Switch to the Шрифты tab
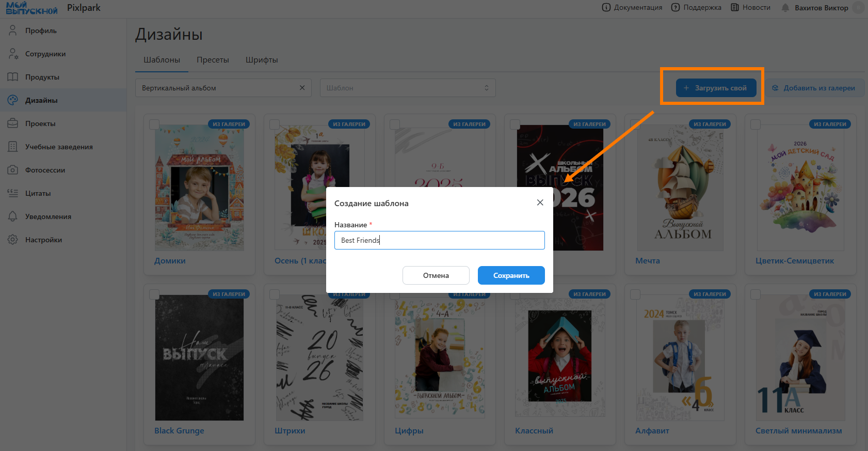Screen dimensions: 868x451 click(x=262, y=60)
